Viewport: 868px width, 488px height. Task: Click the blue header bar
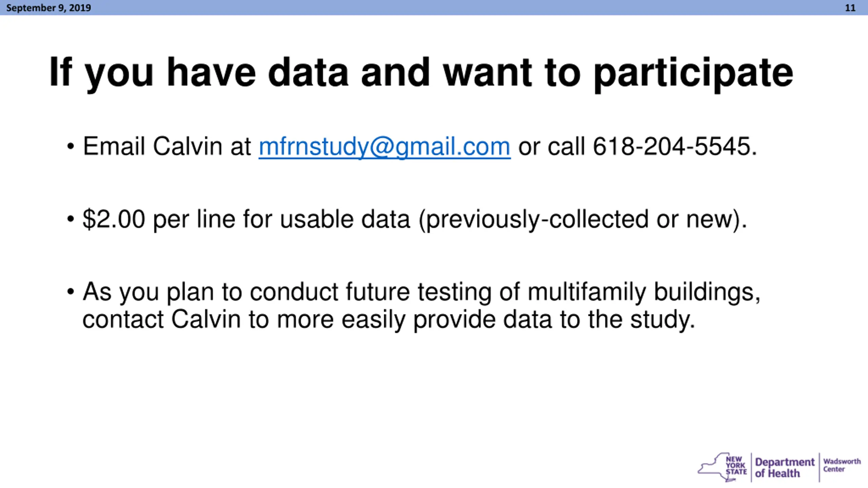pyautogui.click(x=434, y=7)
